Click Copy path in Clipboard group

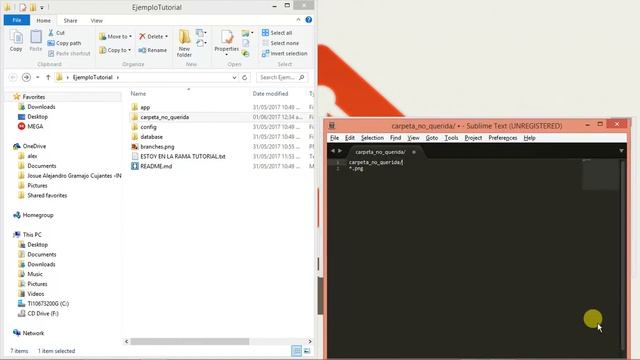pyautogui.click(x=64, y=43)
